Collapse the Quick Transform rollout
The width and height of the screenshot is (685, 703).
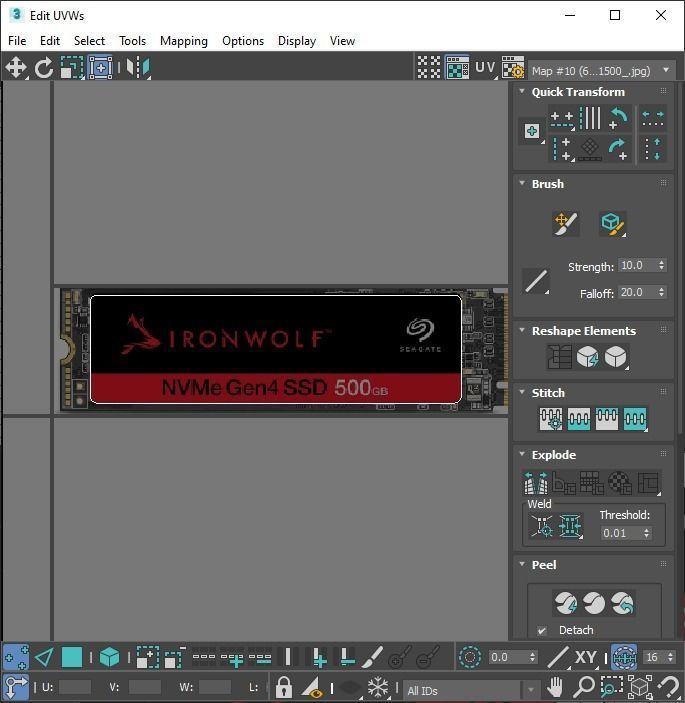tap(522, 91)
